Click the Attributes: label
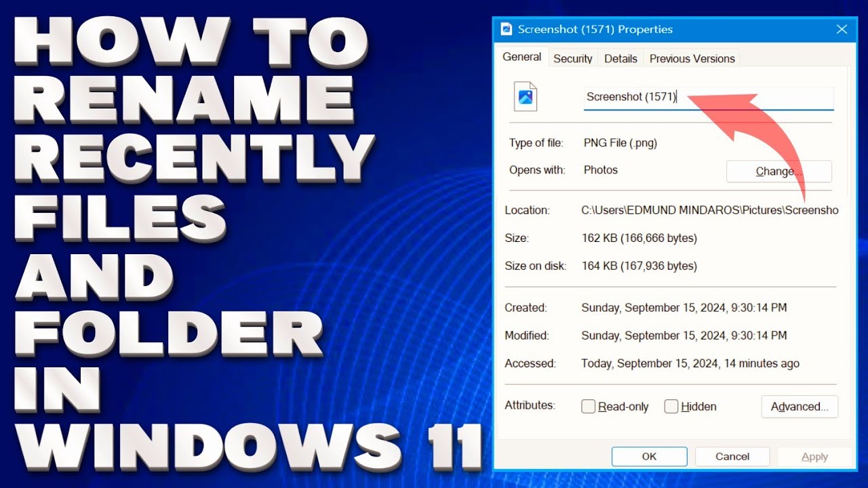 530,405
